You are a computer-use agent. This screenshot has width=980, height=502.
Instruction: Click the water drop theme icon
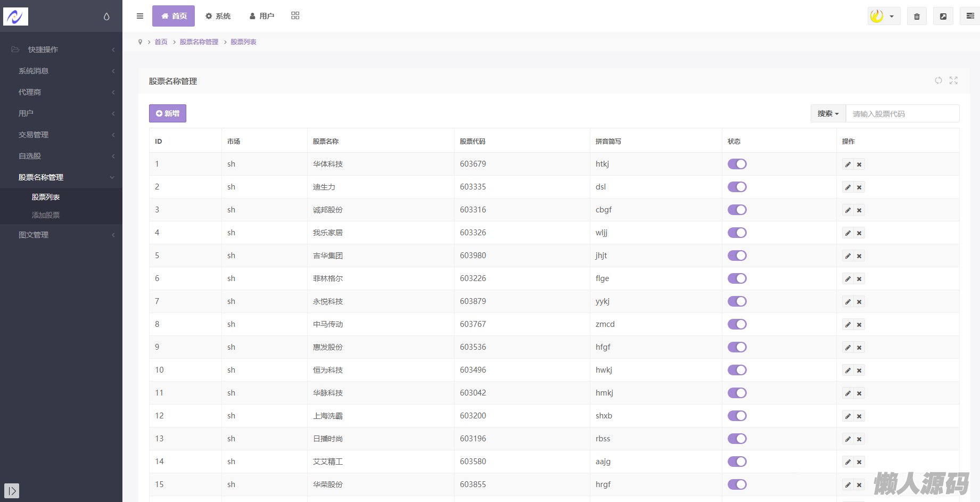tap(106, 17)
